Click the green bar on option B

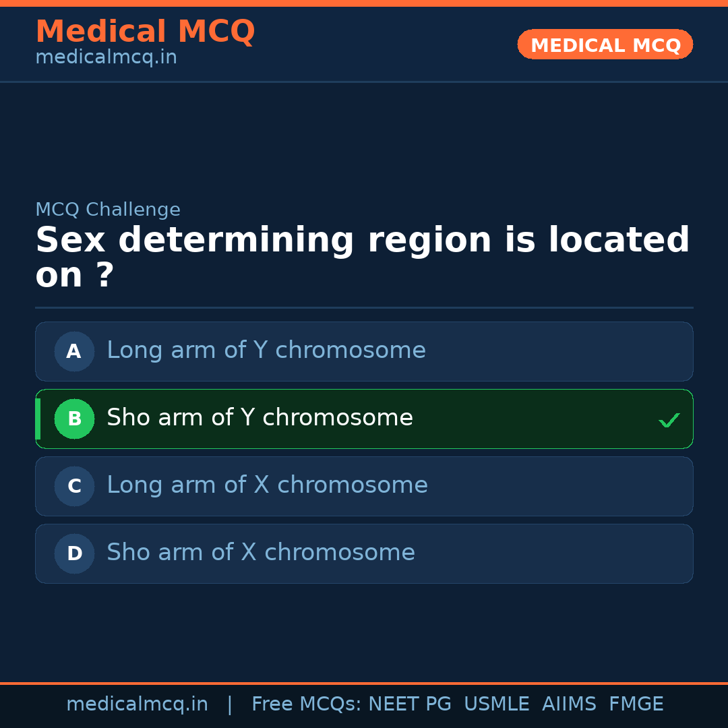[38, 419]
